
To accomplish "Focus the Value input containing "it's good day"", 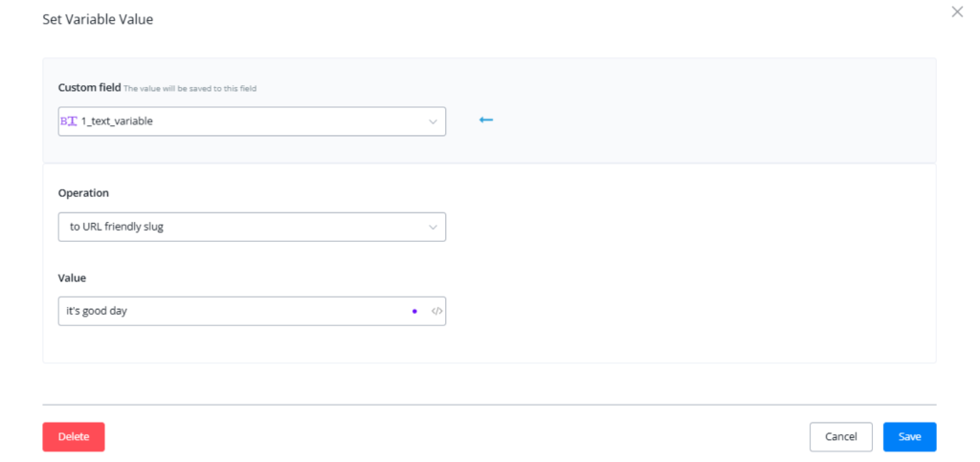I will (x=230, y=311).
